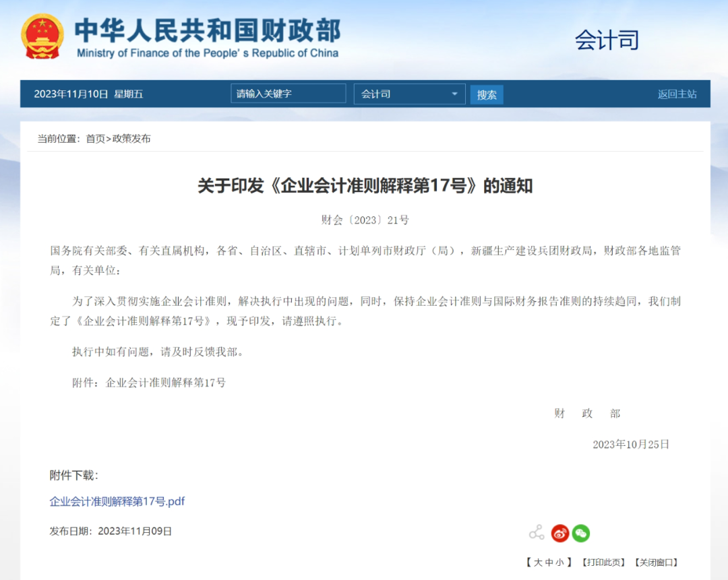The image size is (728, 580).
Task: Download 企业会计准则解释第17号.pdf attachment
Action: (x=117, y=501)
